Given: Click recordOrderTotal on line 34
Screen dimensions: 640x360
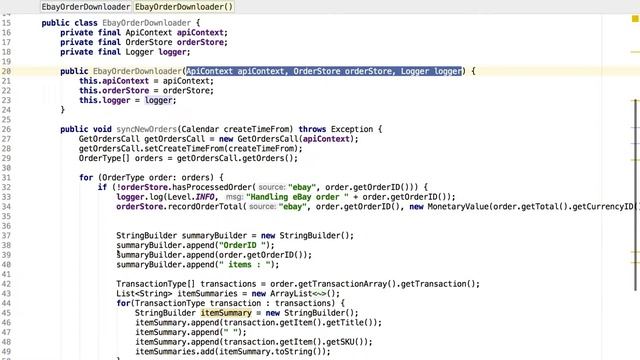Looking at the screenshot, I should pos(205,207).
